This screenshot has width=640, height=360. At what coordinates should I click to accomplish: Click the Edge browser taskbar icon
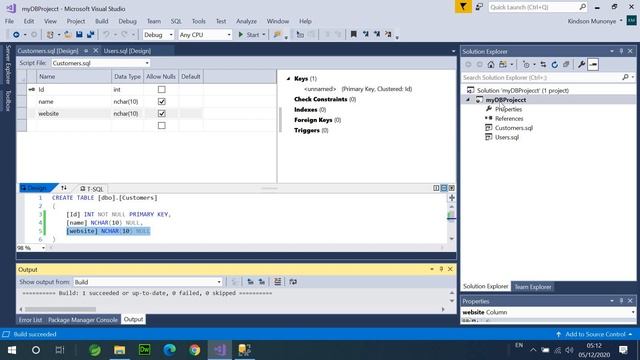(x=169, y=350)
